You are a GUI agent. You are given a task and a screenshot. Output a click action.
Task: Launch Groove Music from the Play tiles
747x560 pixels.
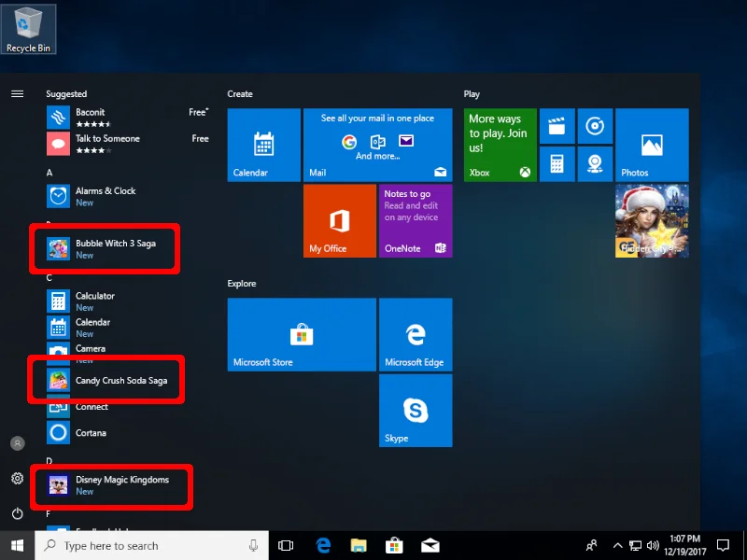pyautogui.click(x=593, y=126)
